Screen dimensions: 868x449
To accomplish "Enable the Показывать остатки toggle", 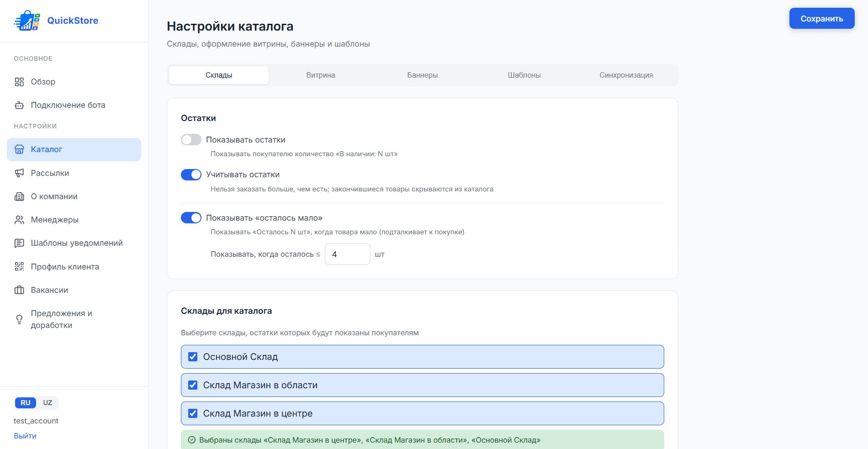I will pos(191,139).
